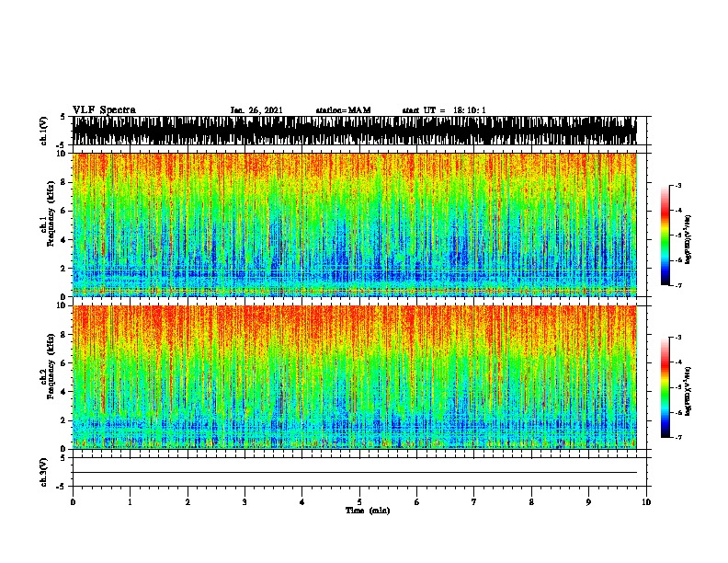Click the "VLF Spectra" plot title

[104, 110]
